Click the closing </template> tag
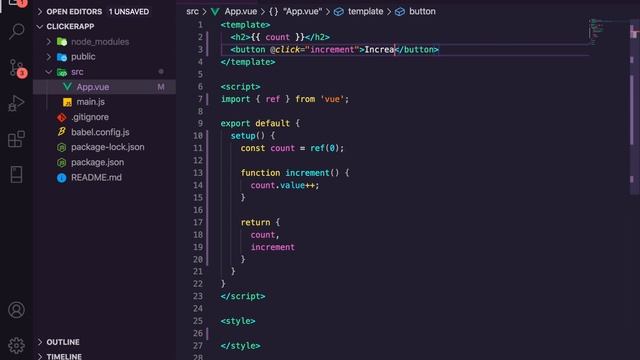The width and height of the screenshot is (640, 360). 248,62
